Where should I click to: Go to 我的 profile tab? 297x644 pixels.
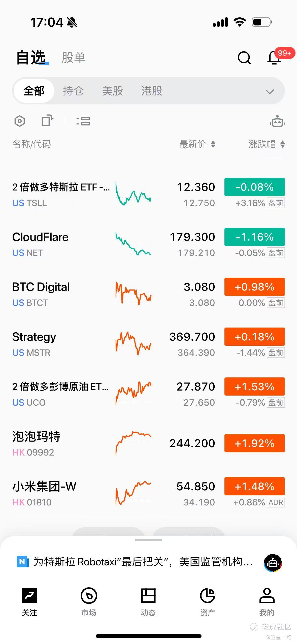[x=267, y=601]
